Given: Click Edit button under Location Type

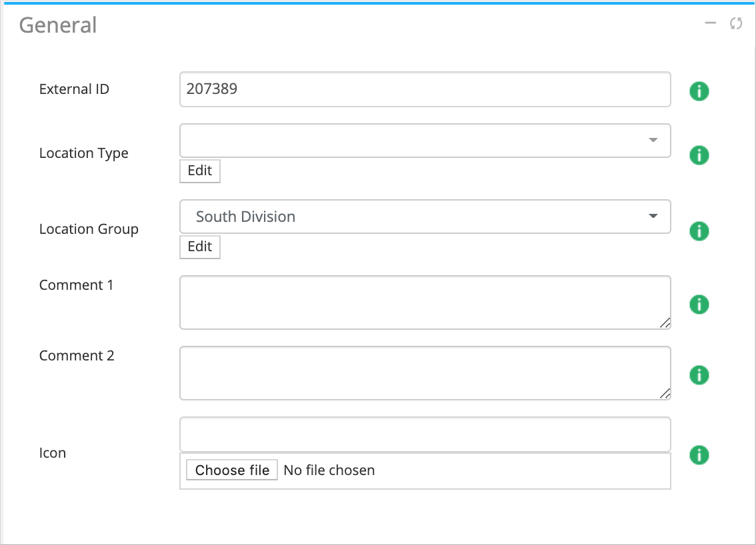Looking at the screenshot, I should (199, 171).
